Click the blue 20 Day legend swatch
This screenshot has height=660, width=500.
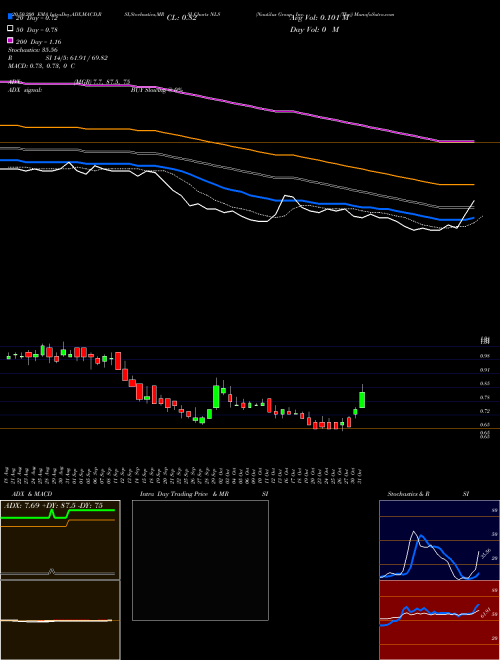point(10,17)
